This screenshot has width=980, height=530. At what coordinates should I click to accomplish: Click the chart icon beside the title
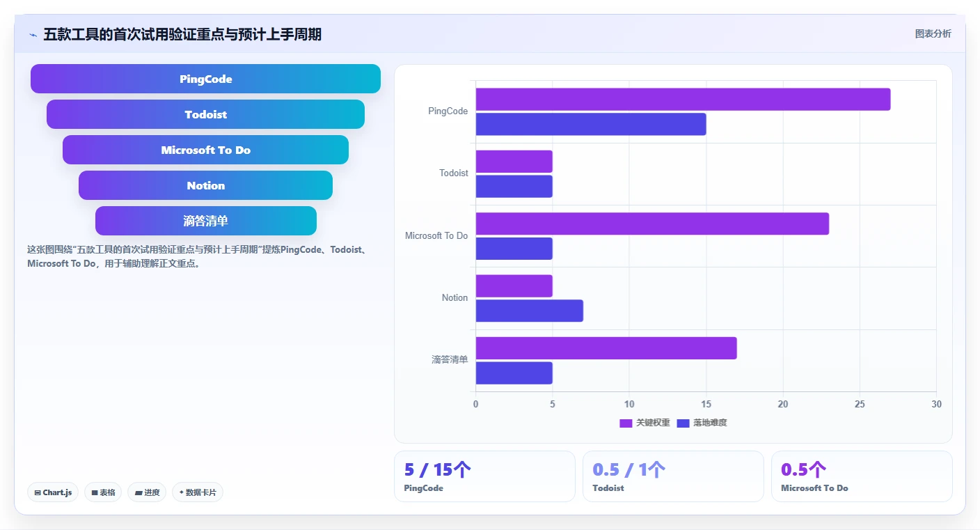click(33, 35)
